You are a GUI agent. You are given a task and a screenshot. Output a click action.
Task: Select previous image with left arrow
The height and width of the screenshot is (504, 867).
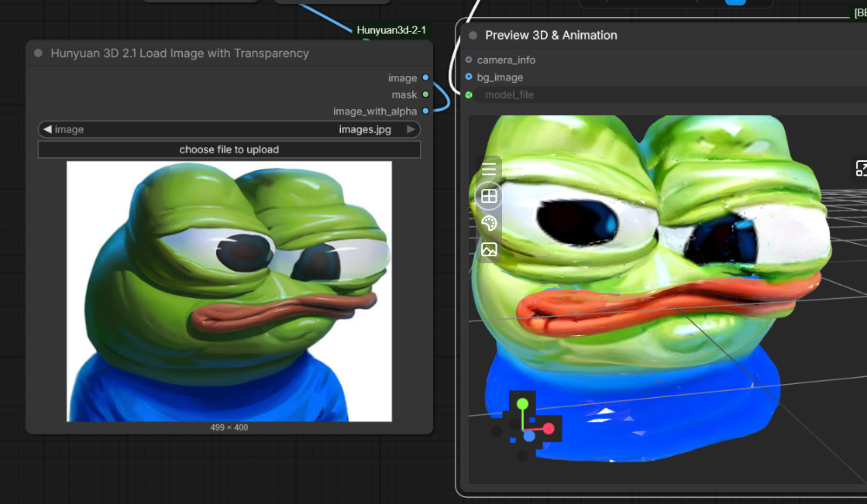coord(47,129)
